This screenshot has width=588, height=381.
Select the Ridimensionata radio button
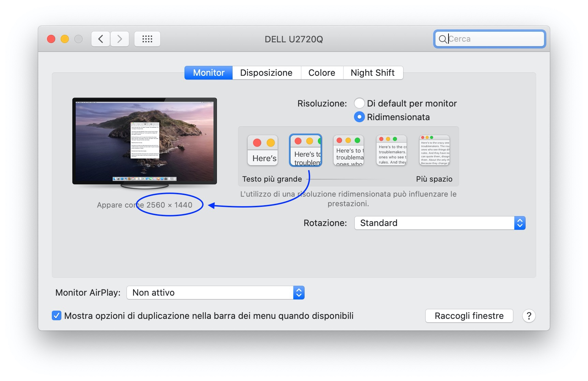click(x=359, y=117)
